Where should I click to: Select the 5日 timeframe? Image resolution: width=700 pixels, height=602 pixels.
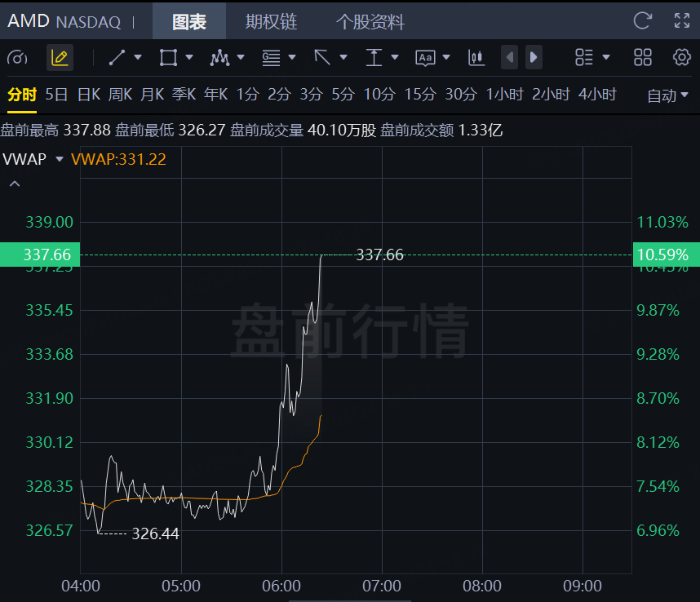pyautogui.click(x=56, y=95)
